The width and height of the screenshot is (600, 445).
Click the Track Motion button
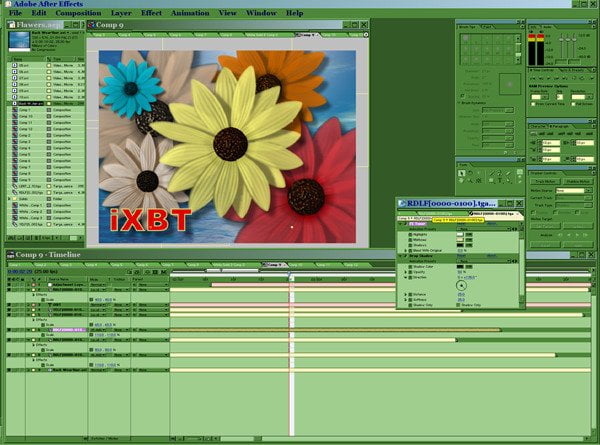tap(545, 181)
